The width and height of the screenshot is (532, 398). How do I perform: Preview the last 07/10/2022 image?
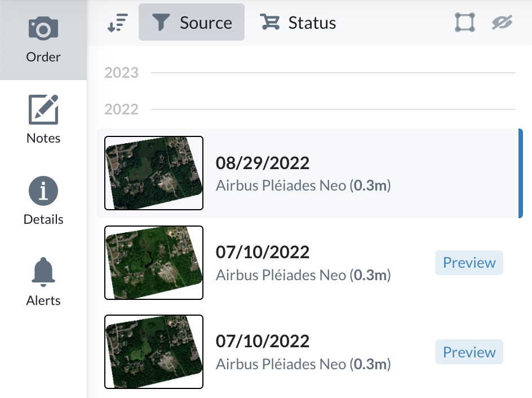click(469, 352)
